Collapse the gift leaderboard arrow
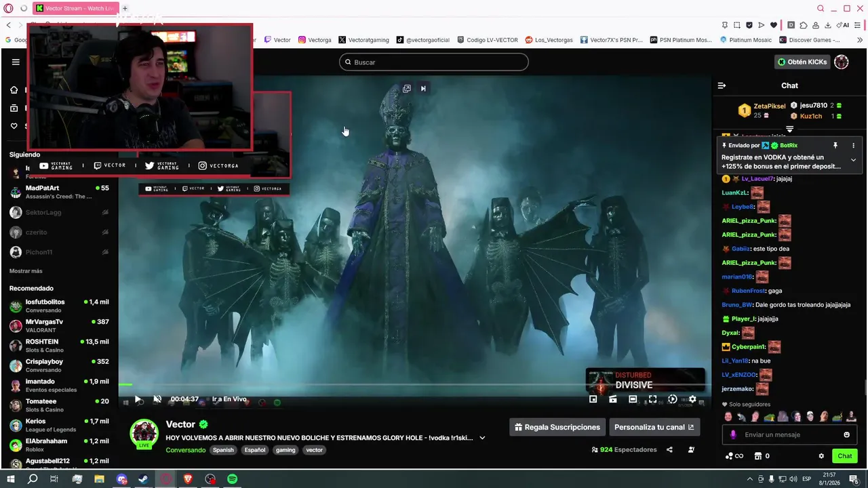868x488 pixels. pyautogui.click(x=789, y=129)
